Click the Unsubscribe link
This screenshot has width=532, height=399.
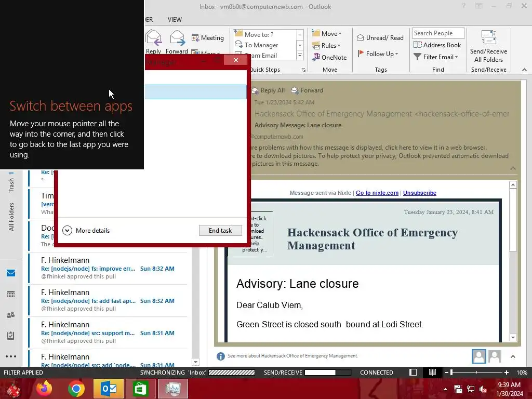pyautogui.click(x=420, y=193)
